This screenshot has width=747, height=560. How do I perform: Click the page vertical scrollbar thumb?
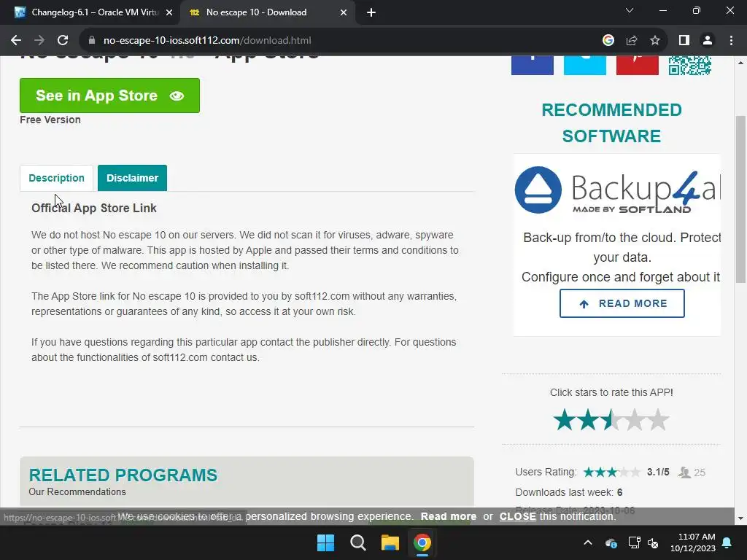tap(741, 199)
